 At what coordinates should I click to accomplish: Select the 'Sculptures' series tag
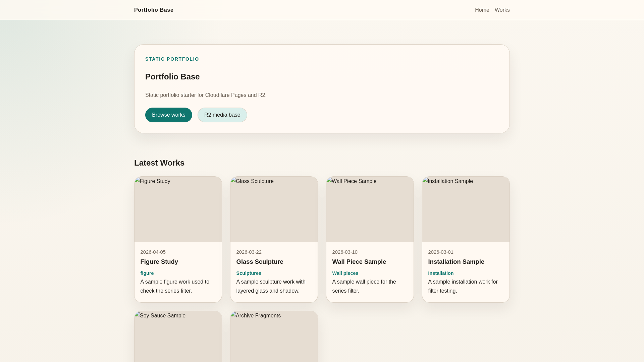pos(249,273)
